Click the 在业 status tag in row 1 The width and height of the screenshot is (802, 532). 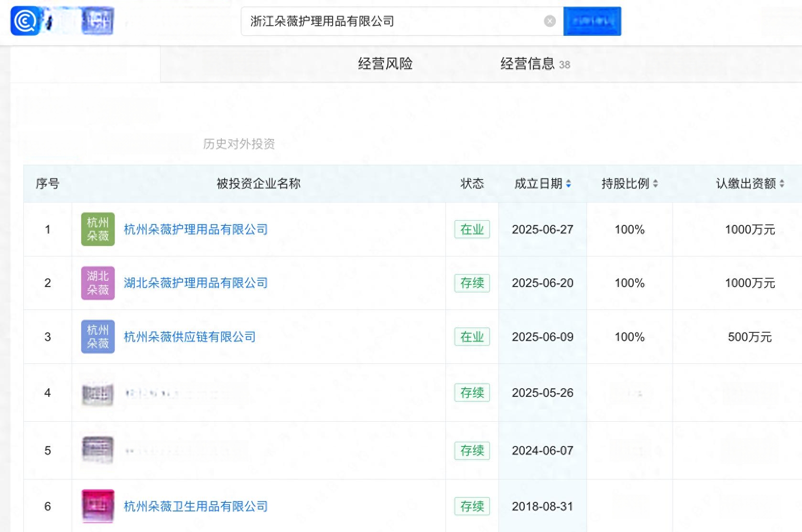pyautogui.click(x=472, y=230)
